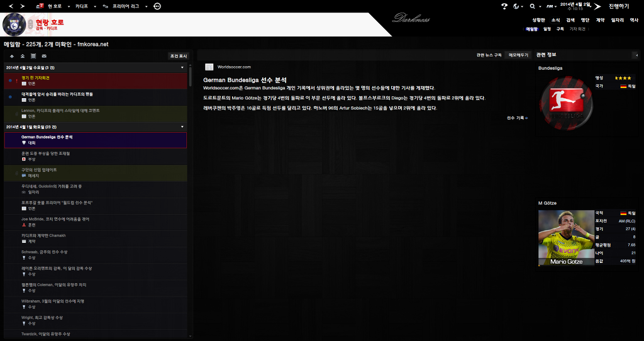Click the transfer arrows icon beside 프리미어 리그
This screenshot has height=341, width=644.
point(106,6)
